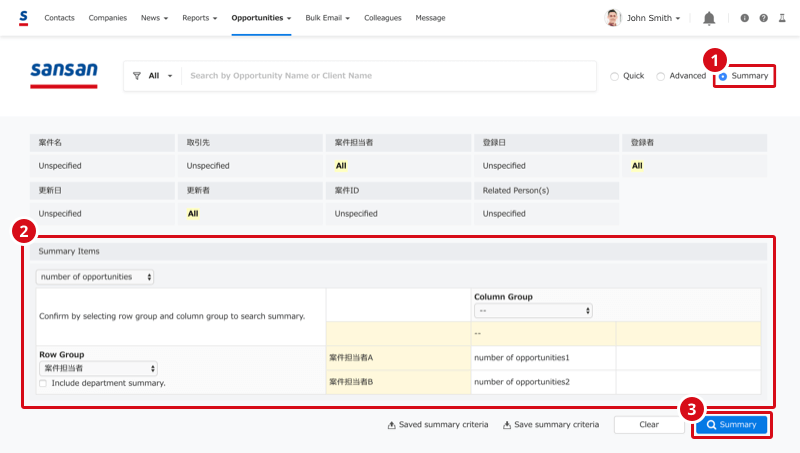Open the Row Group dropdown
The width and height of the screenshot is (800, 453).
[x=98, y=368]
